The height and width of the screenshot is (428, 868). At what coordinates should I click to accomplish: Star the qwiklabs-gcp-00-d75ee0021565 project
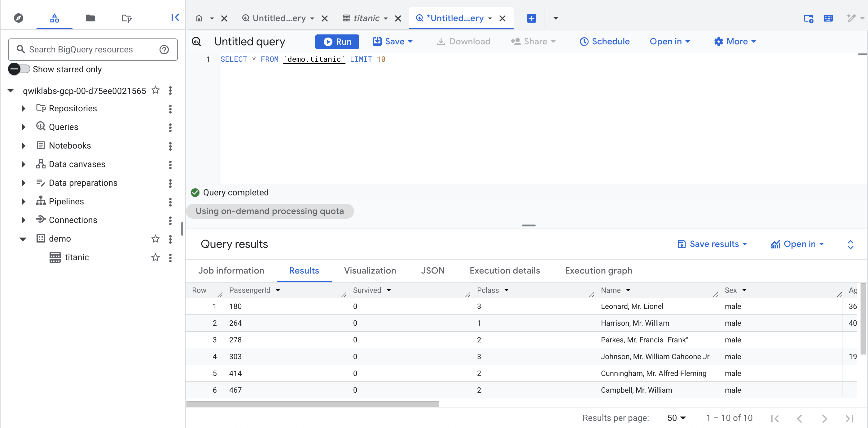155,90
